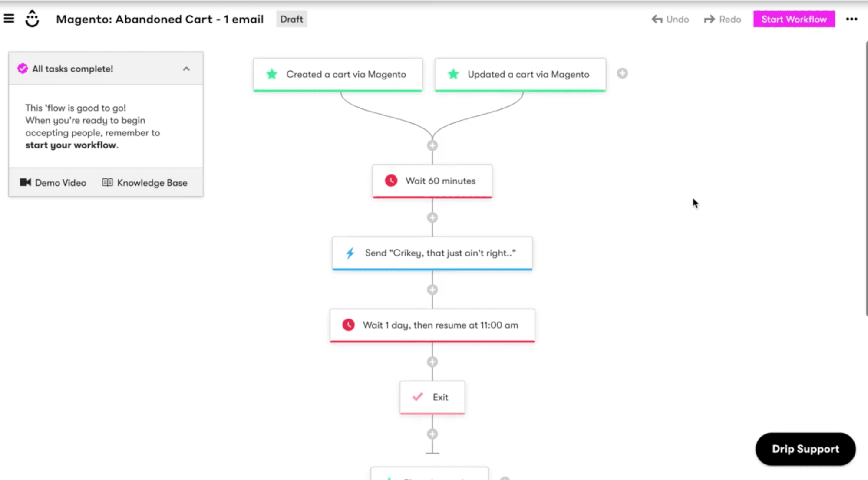868x480 pixels.
Task: Click the Undo button
Action: [670, 19]
